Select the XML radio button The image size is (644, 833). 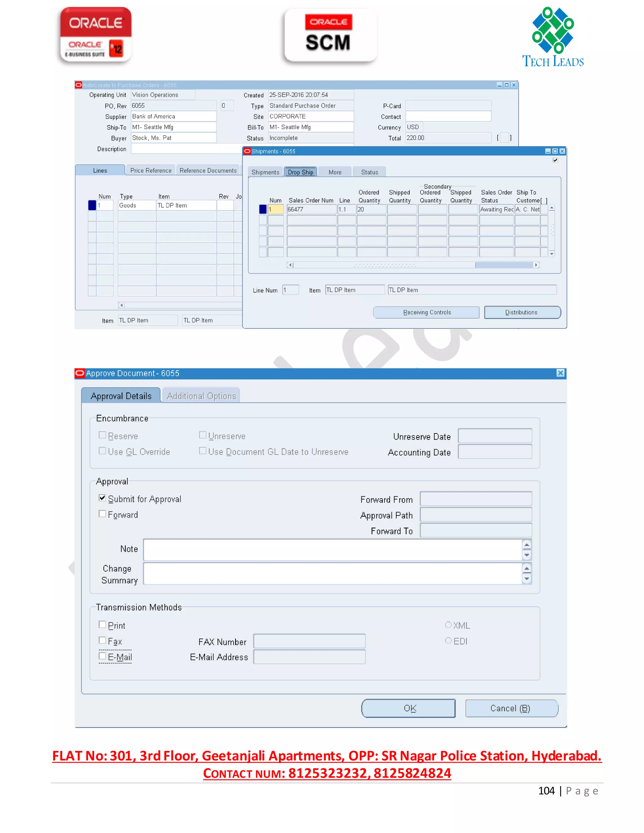click(x=448, y=625)
